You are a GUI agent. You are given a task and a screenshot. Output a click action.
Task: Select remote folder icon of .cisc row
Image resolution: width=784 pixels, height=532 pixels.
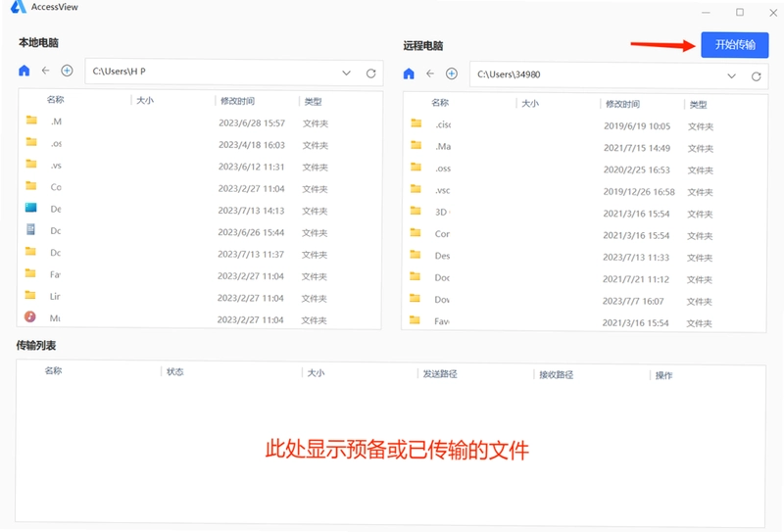(x=416, y=123)
